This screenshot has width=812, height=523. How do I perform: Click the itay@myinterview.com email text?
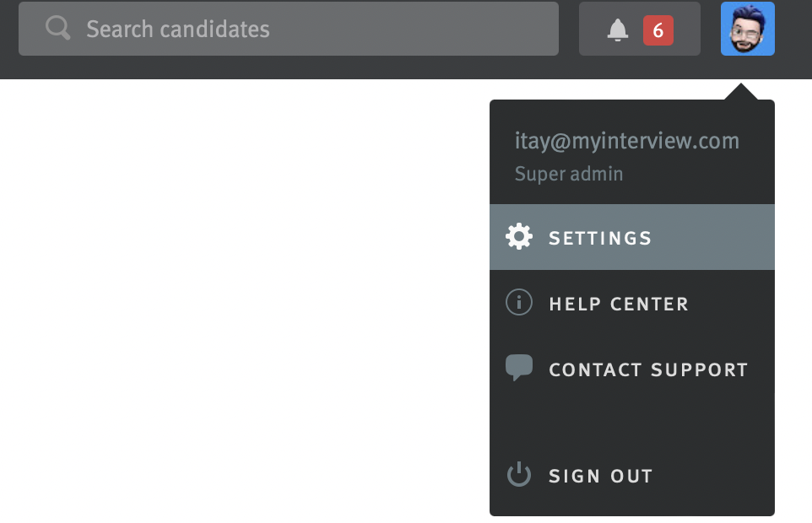coord(626,141)
